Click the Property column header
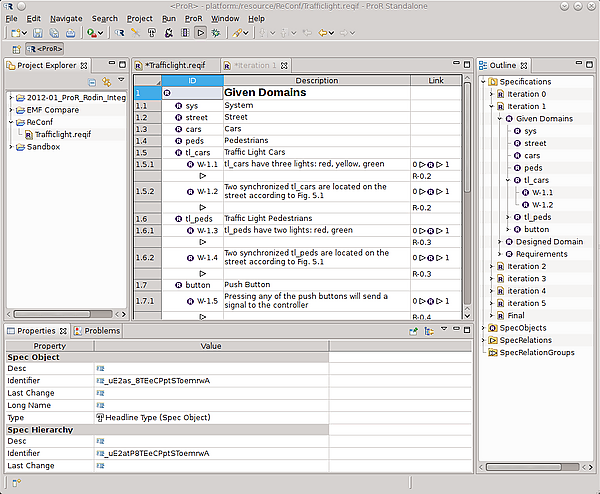600x494 pixels. pyautogui.click(x=50, y=346)
